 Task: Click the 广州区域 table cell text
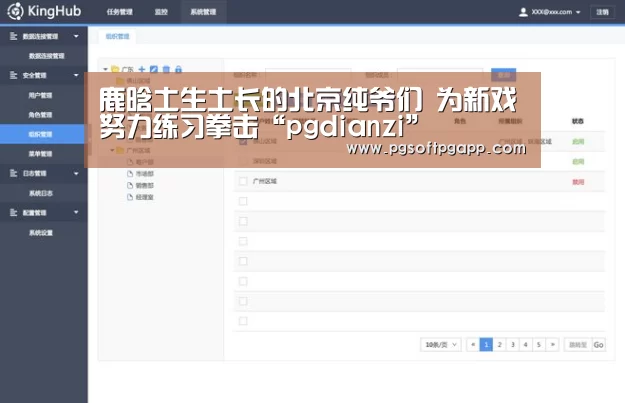pyautogui.click(x=265, y=181)
